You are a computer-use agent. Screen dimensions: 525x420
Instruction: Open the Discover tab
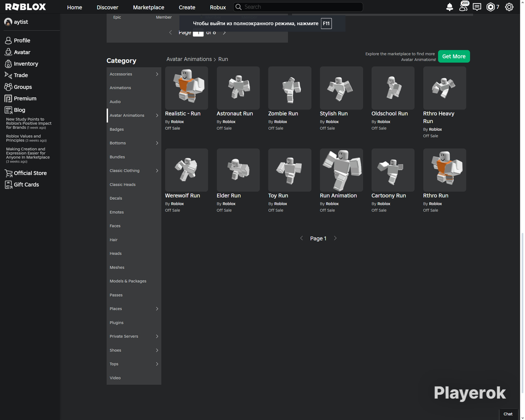point(108,7)
